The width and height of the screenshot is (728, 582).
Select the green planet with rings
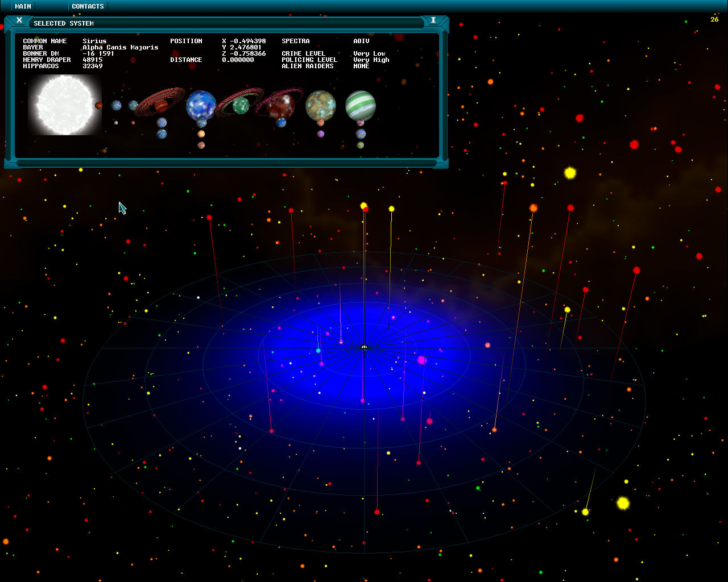(241, 105)
